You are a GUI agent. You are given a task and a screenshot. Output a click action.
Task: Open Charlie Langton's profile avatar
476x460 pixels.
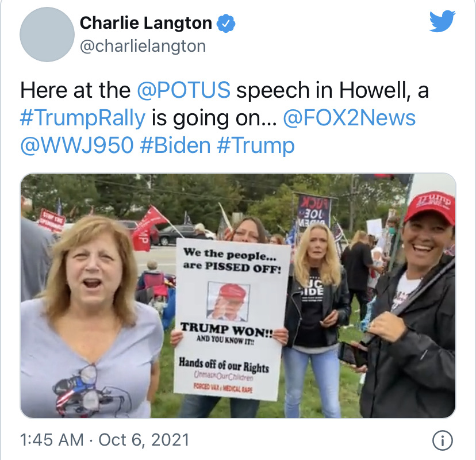pyautogui.click(x=47, y=34)
